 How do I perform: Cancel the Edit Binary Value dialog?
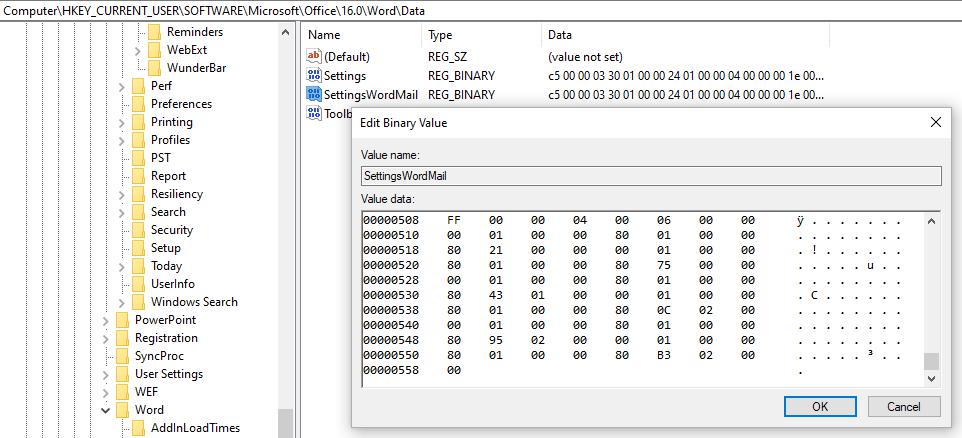[902, 406]
